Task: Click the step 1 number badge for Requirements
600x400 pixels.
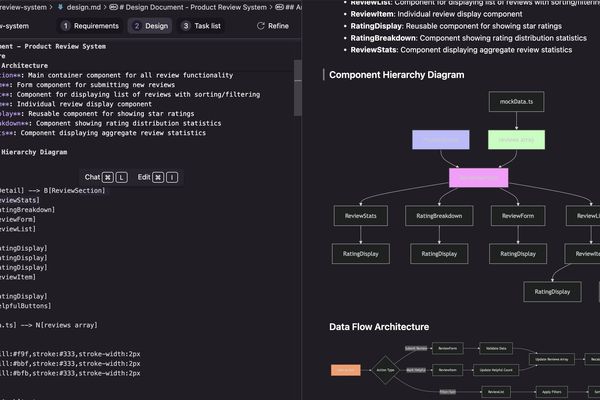Action: click(x=66, y=26)
